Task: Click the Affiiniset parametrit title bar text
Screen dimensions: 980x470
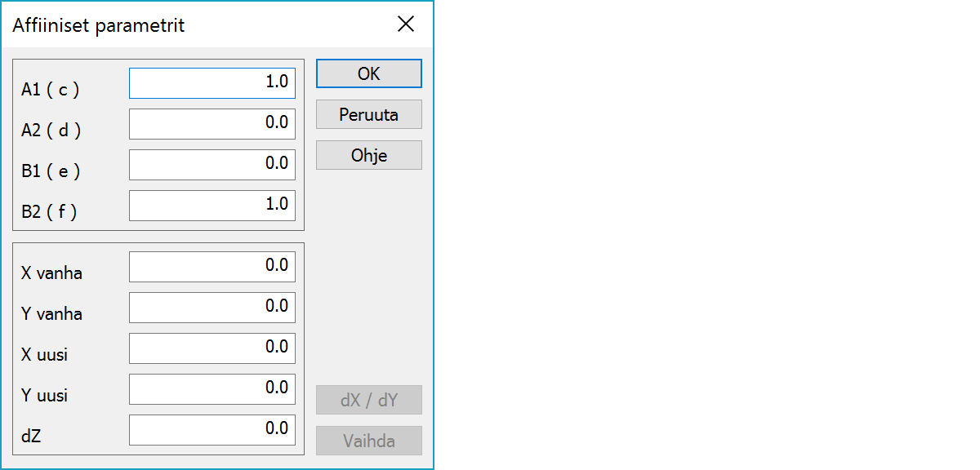Action: click(x=99, y=25)
